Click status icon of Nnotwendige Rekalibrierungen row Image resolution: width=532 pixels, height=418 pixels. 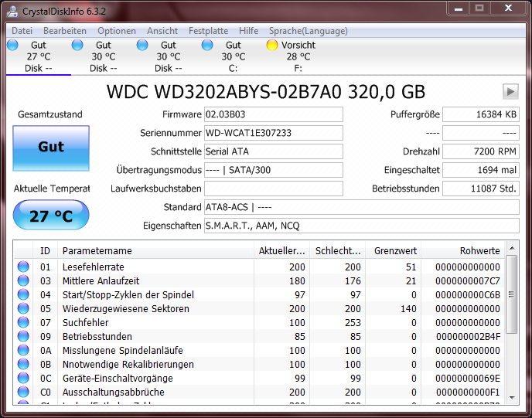point(23,364)
